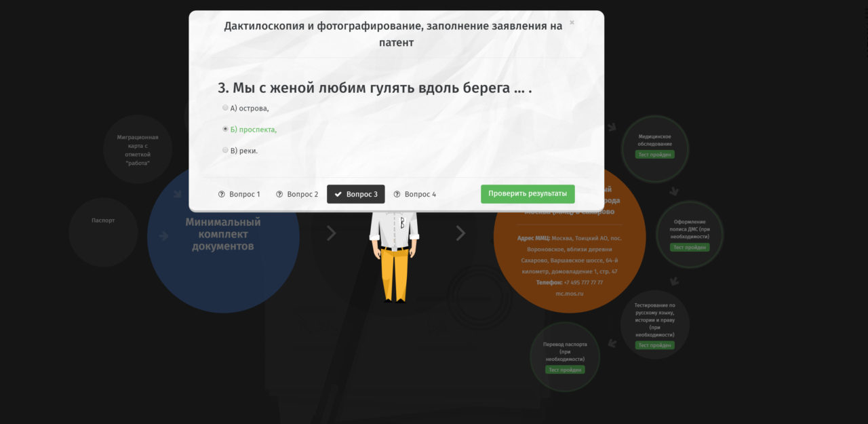Follow the mc.mos.ru link

point(569,293)
